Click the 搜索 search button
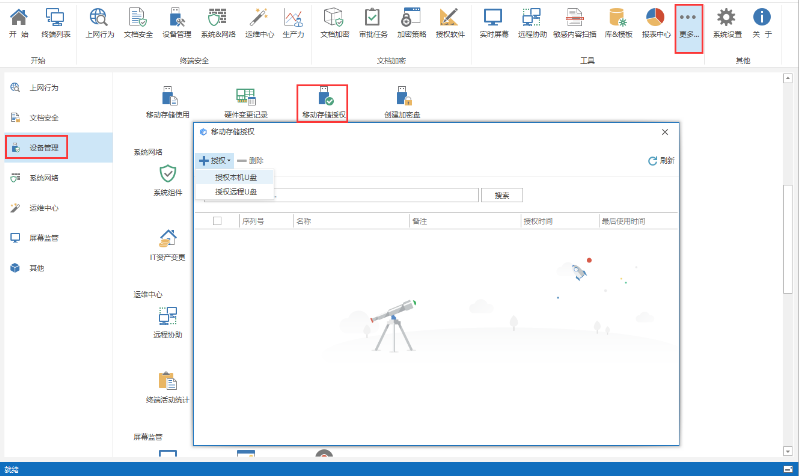This screenshot has width=799, height=476. click(x=502, y=195)
